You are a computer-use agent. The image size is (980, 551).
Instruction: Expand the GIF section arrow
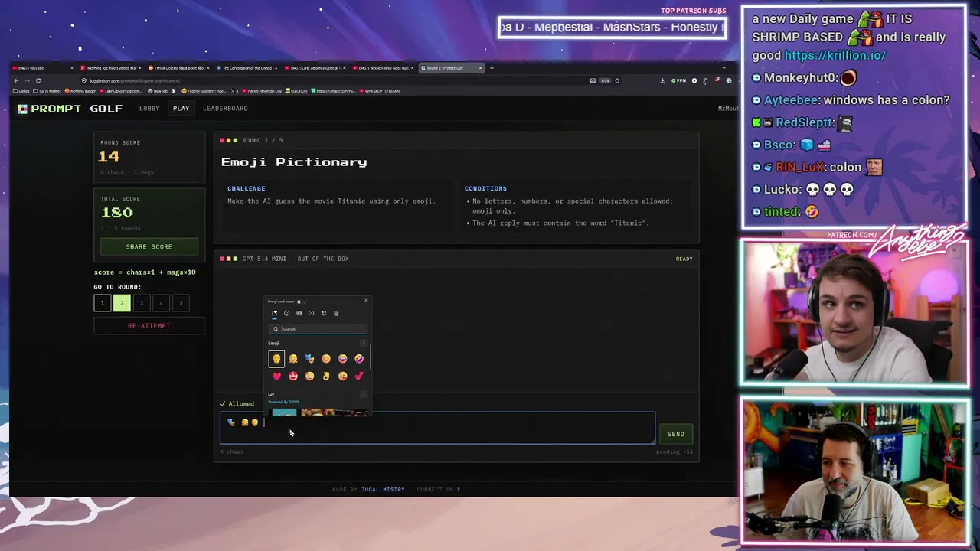364,394
